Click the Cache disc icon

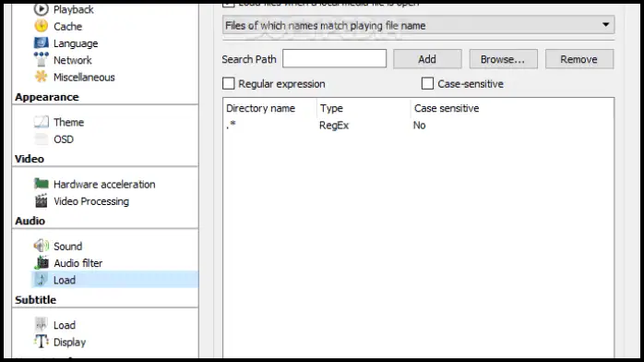click(x=42, y=26)
